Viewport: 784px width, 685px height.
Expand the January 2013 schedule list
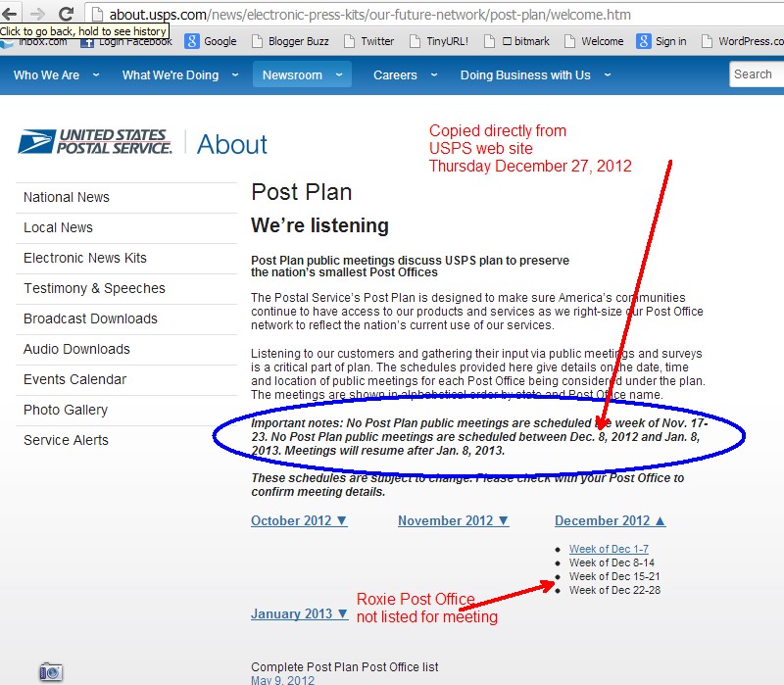300,613
